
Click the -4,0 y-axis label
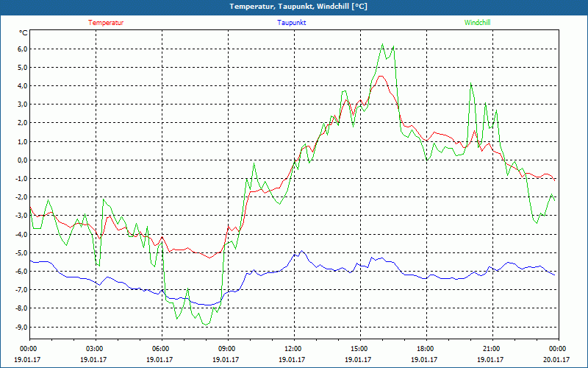pyautogui.click(x=21, y=234)
